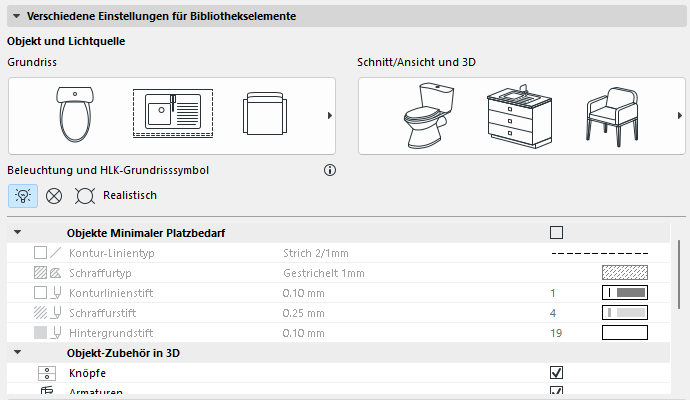
Task: Open the Grundriss symbol options arrow
Action: point(330,116)
